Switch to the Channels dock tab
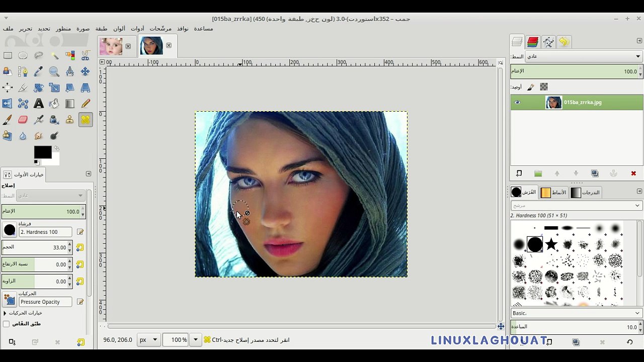The width and height of the screenshot is (644, 362). coord(533,42)
